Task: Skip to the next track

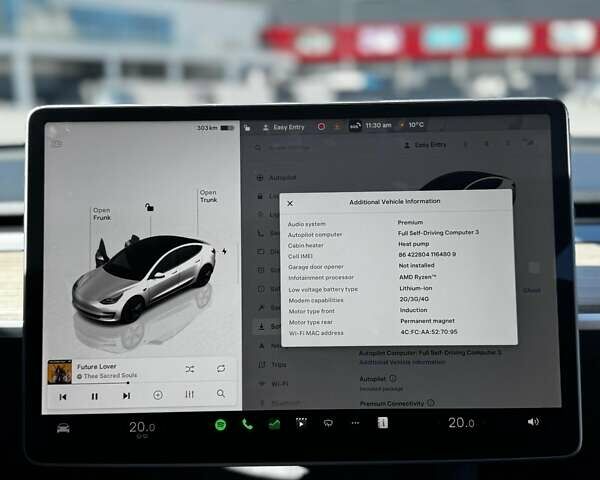Action: pyautogui.click(x=126, y=395)
